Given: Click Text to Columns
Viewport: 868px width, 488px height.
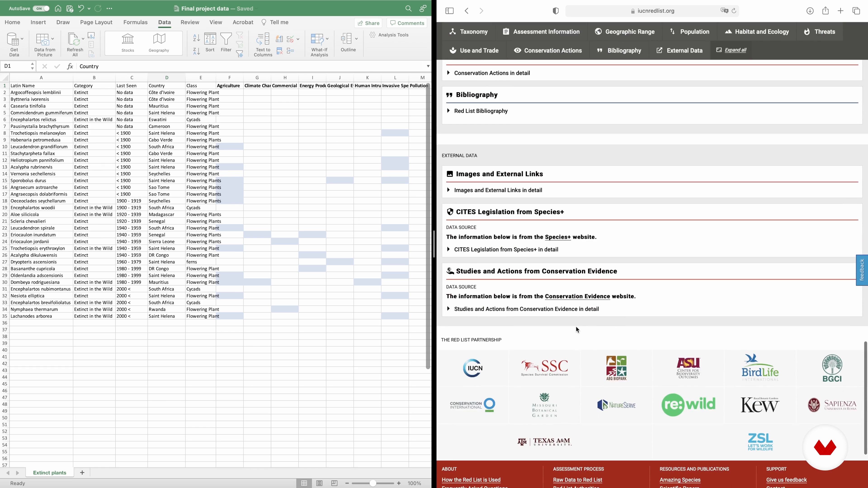Looking at the screenshot, I should [x=263, y=45].
